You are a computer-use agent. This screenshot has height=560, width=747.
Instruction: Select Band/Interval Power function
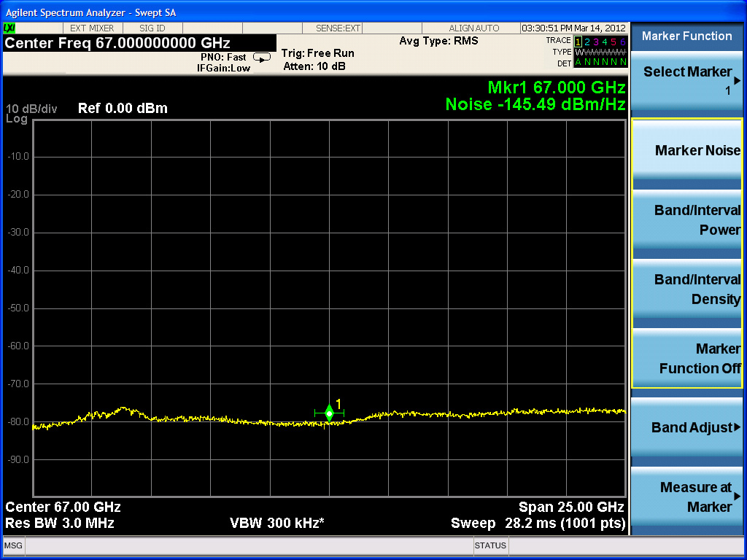(686, 220)
